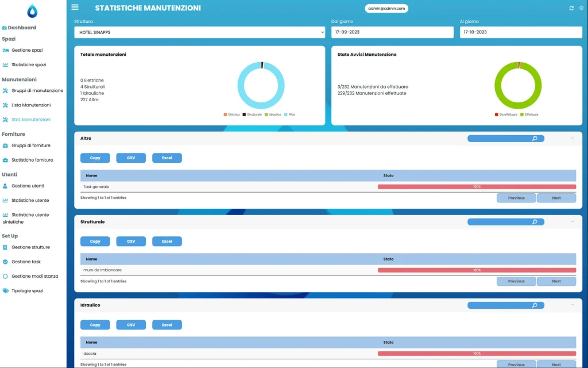
Task: Click Task generale 100% progress bar
Action: (x=477, y=187)
